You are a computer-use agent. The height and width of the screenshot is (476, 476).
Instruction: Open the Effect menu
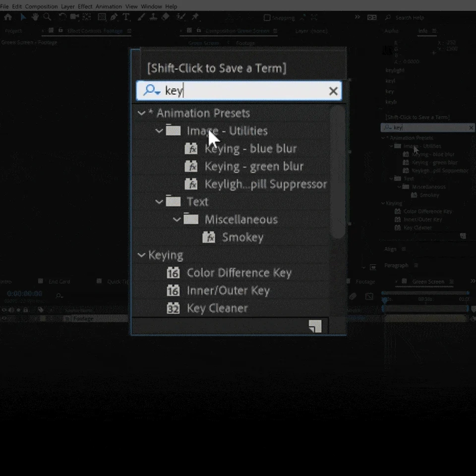coord(85,6)
